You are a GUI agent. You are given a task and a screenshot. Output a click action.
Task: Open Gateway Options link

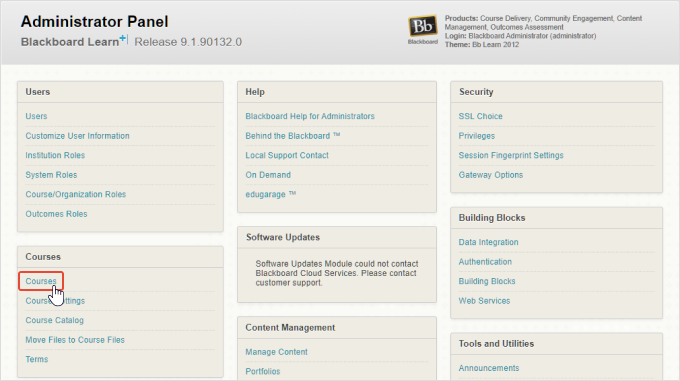pyautogui.click(x=490, y=175)
